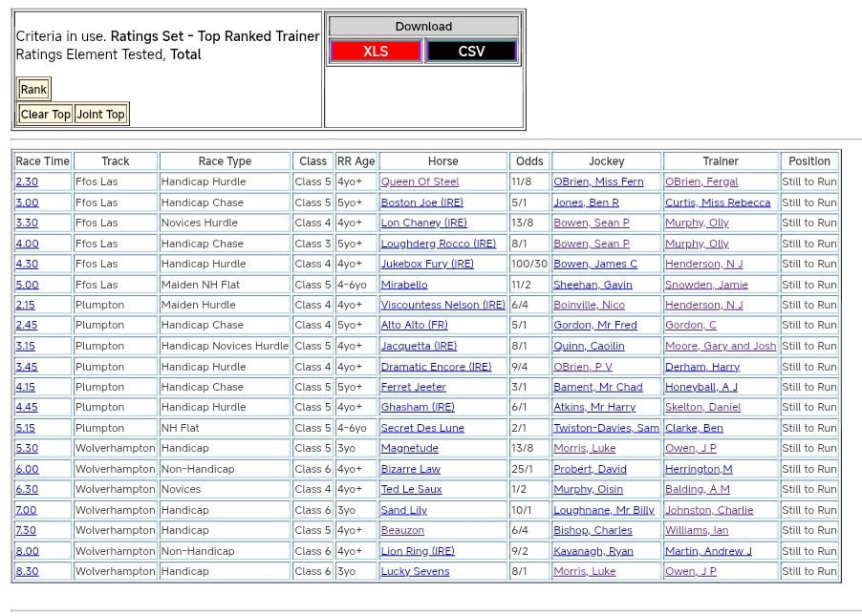Select jockey link Jones, Ben R
The height and width of the screenshot is (616, 862).
pos(586,202)
